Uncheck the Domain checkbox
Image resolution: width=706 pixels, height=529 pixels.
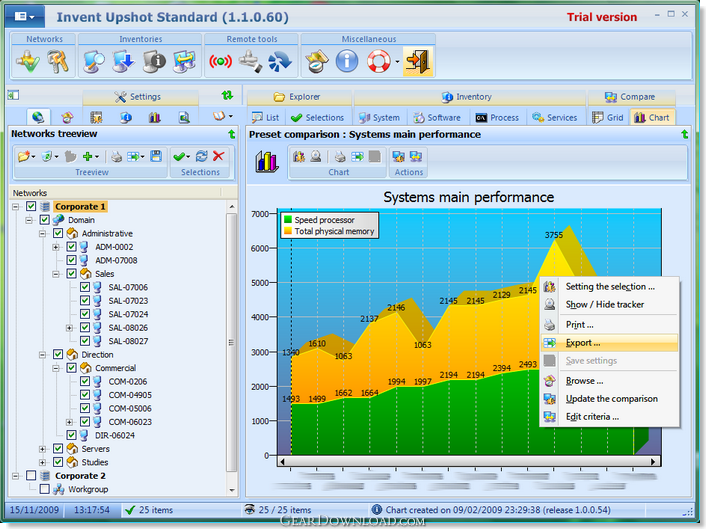[45, 220]
